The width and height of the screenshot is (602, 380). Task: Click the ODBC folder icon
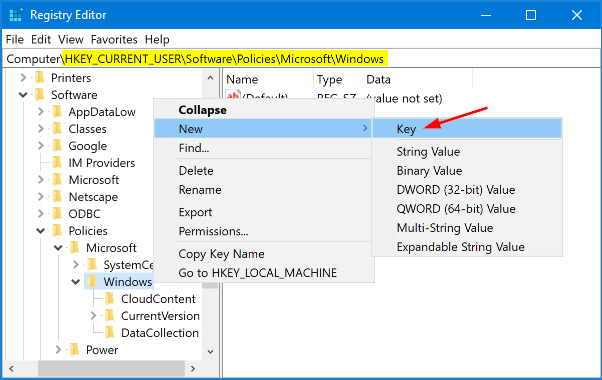click(57, 213)
